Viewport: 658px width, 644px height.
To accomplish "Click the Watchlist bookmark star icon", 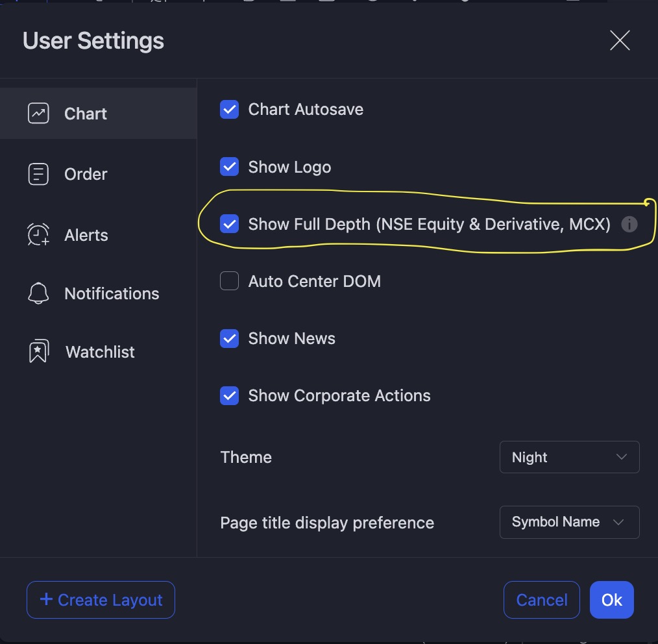I will pos(38,352).
